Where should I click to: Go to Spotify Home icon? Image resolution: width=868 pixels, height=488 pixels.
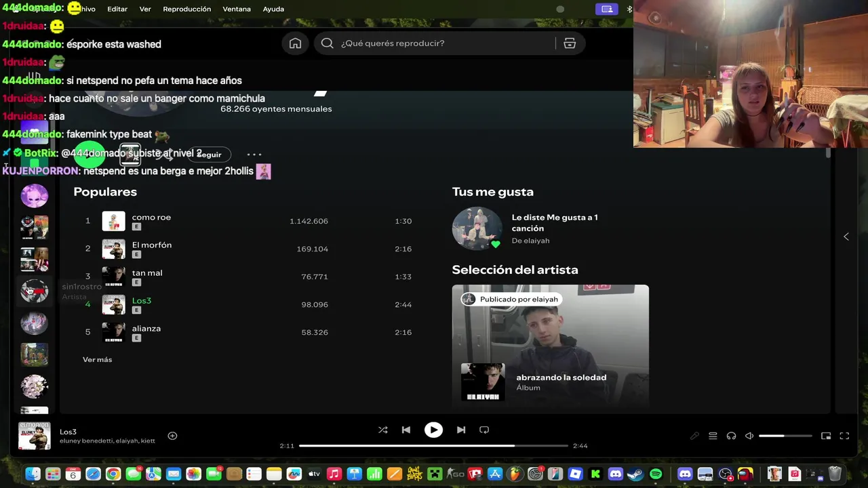click(295, 43)
